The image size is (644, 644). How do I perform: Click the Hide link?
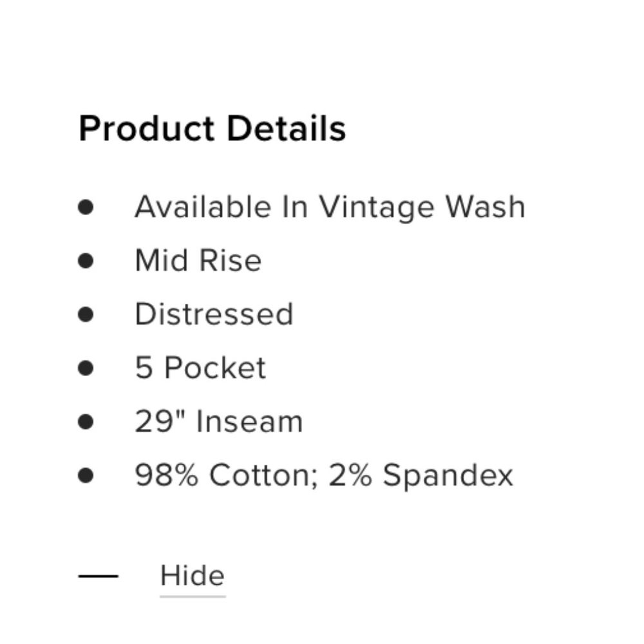192,576
